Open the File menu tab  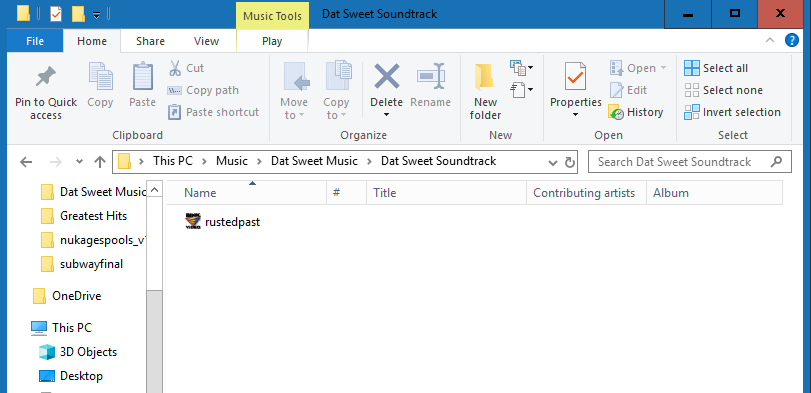(35, 41)
